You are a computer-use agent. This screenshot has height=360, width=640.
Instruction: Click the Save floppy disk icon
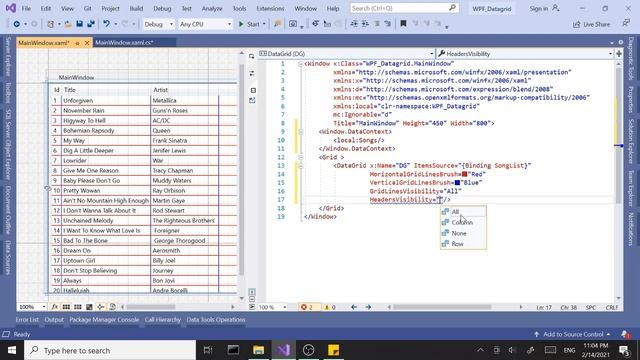[79, 24]
